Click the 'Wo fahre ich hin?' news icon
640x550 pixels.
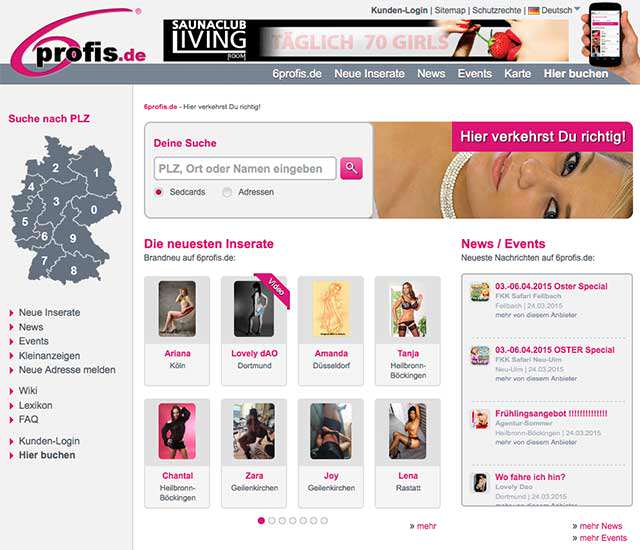click(480, 483)
